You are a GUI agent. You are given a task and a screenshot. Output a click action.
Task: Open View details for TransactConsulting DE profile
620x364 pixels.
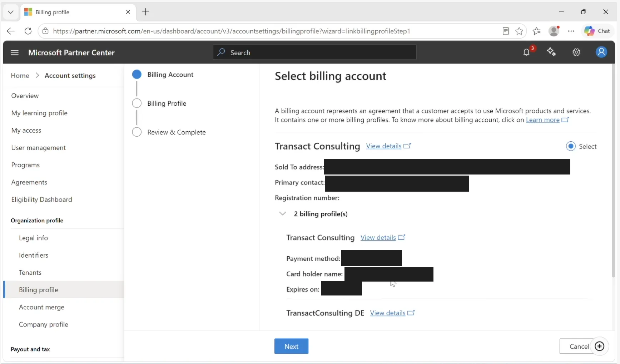click(x=392, y=313)
